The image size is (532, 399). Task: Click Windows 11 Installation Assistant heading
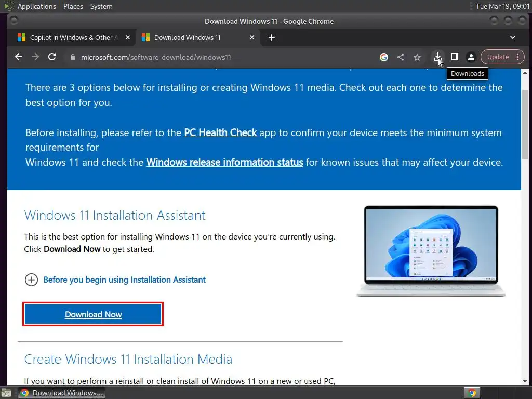(x=115, y=216)
